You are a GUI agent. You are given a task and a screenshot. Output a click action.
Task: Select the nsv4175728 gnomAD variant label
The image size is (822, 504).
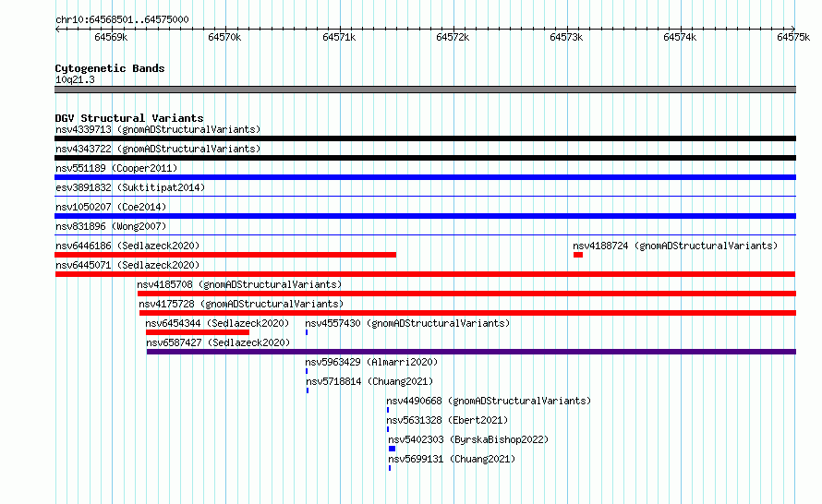click(241, 304)
